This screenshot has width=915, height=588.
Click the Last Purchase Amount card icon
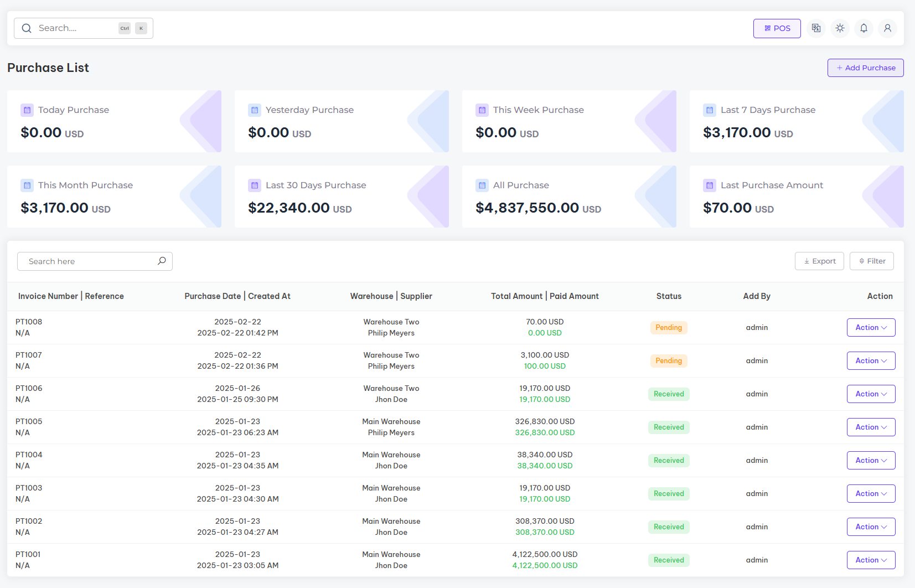pyautogui.click(x=710, y=185)
